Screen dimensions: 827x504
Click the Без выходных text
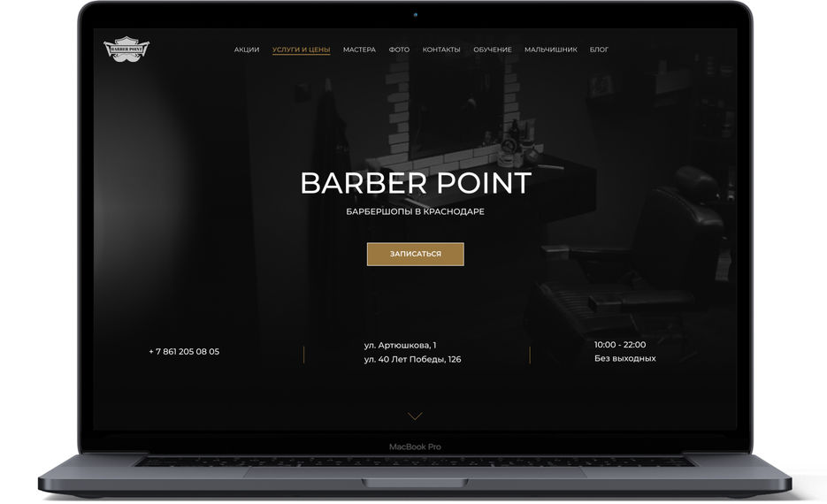(x=625, y=358)
